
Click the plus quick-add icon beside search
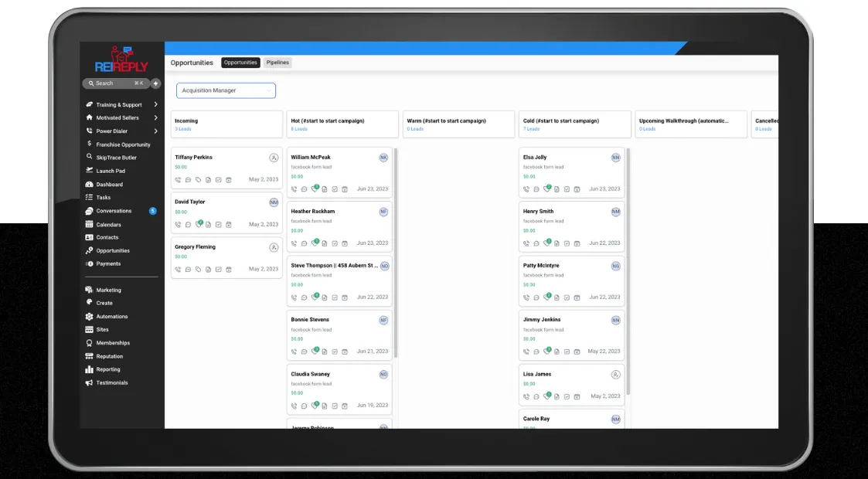(x=155, y=83)
